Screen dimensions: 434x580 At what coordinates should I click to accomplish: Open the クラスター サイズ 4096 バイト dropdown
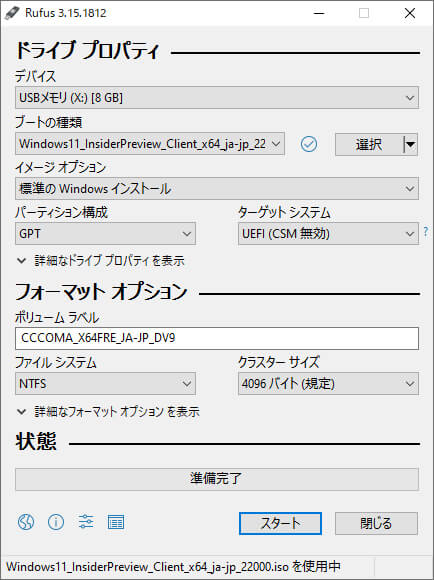click(329, 384)
